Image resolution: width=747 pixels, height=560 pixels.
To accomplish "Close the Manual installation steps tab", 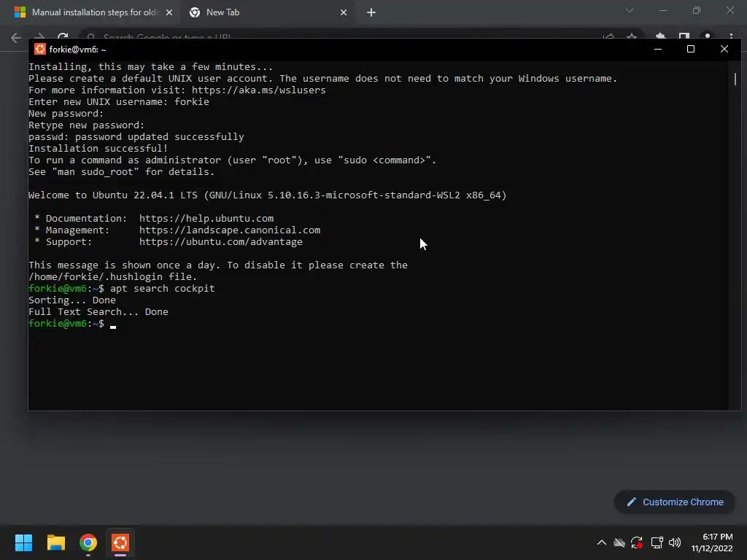I will point(169,12).
